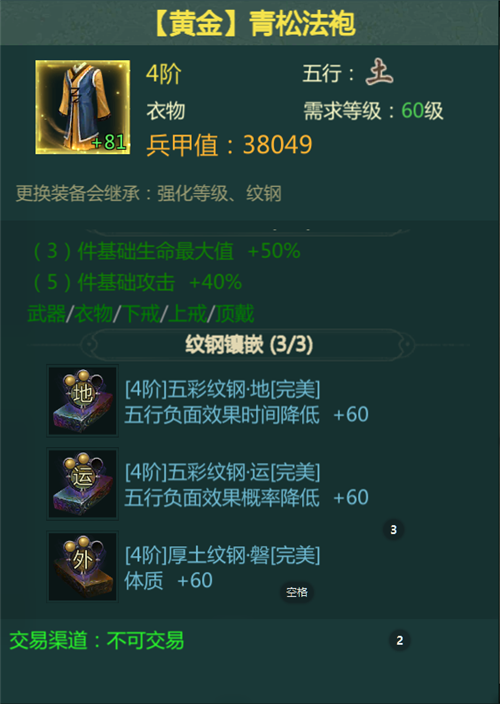Image resolution: width=500 pixels, height=704 pixels.
Task: Click the 衣物 set piece link
Action: point(93,313)
